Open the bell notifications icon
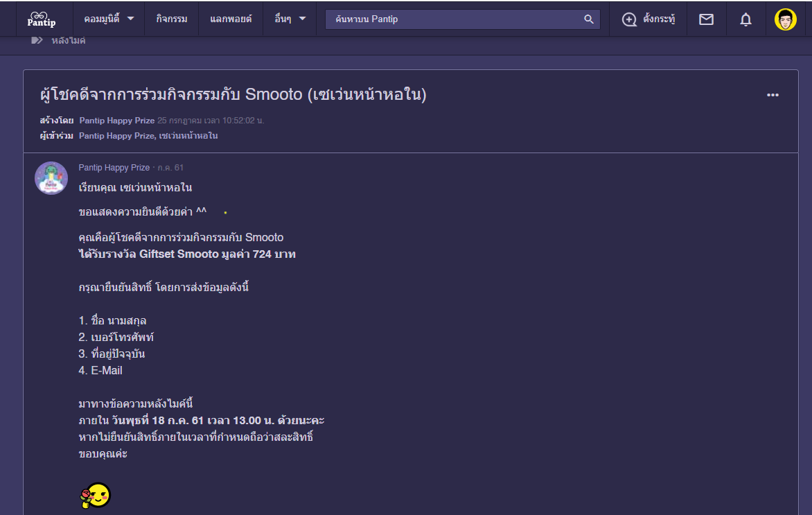This screenshot has height=515, width=812. point(745,19)
